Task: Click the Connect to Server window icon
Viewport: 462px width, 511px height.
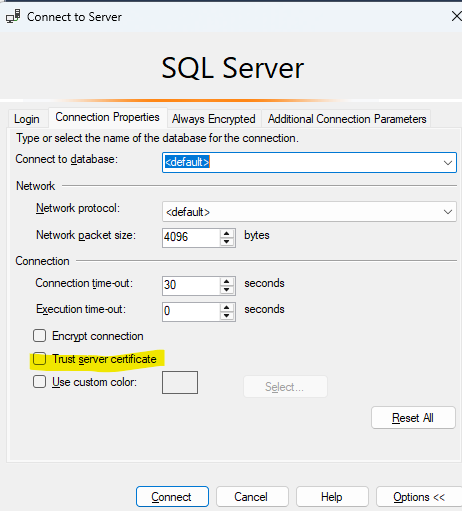Action: click(x=13, y=17)
